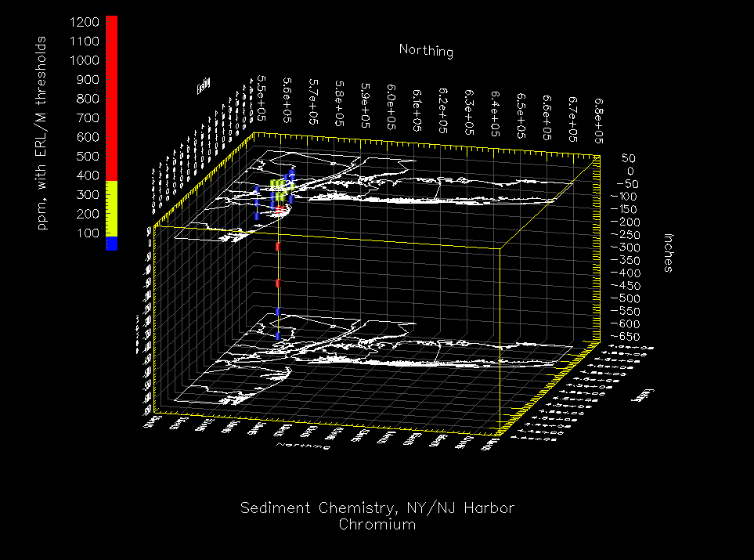Click the "Northing" axis title at top
The image size is (754, 560).
[426, 51]
